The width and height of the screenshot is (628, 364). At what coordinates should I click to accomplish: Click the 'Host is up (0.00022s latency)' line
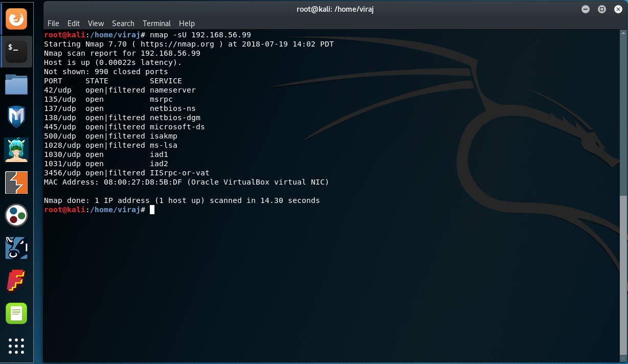pos(113,62)
